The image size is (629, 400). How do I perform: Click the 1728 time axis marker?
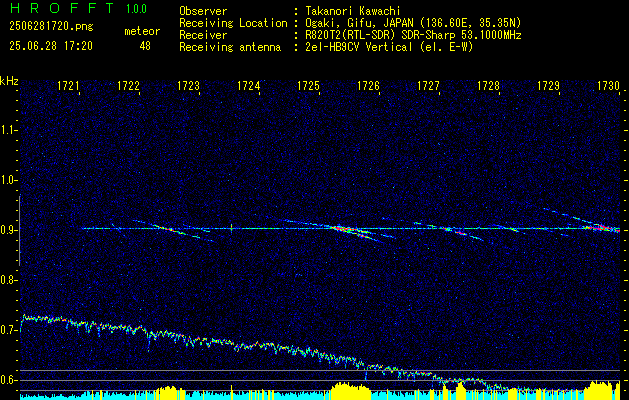pyautogui.click(x=489, y=85)
